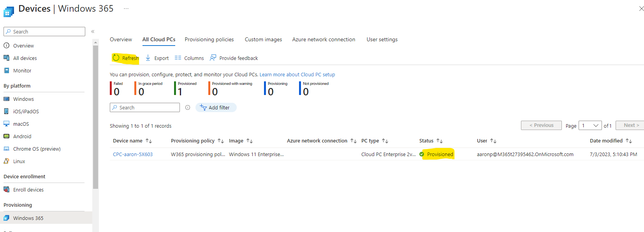Viewport: 644px width, 232px height.
Task: Open the Azure network connection tab
Action: [324, 39]
